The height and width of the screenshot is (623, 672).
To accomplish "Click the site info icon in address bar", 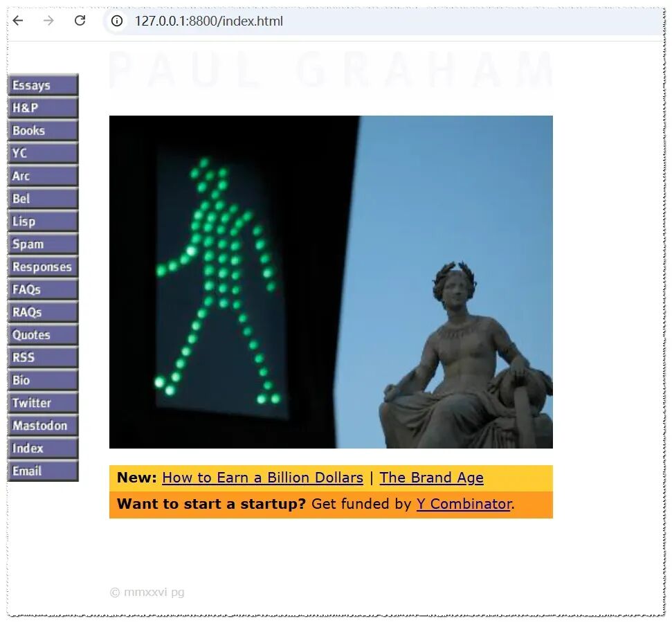I will [x=116, y=21].
